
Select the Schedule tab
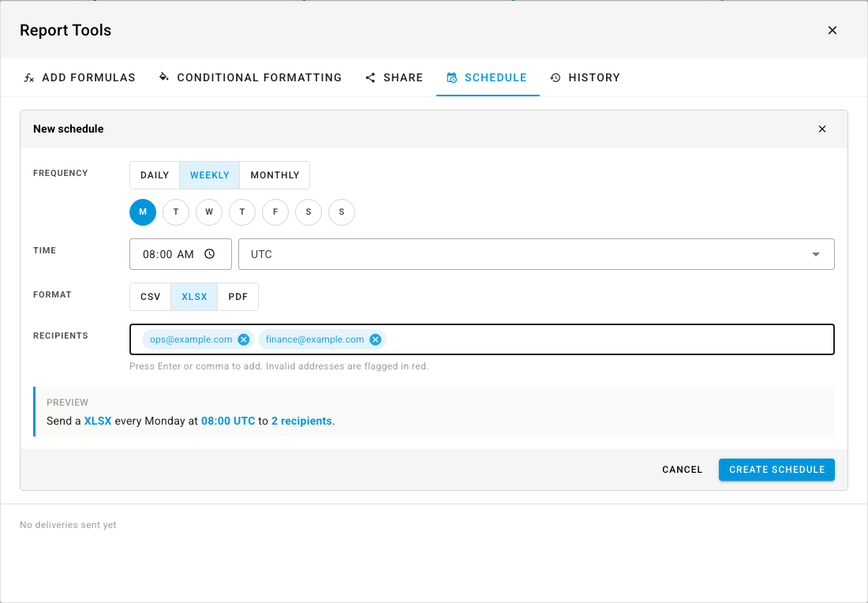(x=487, y=77)
